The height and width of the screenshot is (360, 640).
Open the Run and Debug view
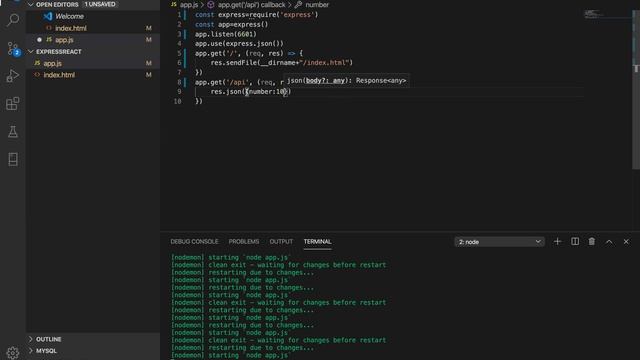pos(13,76)
